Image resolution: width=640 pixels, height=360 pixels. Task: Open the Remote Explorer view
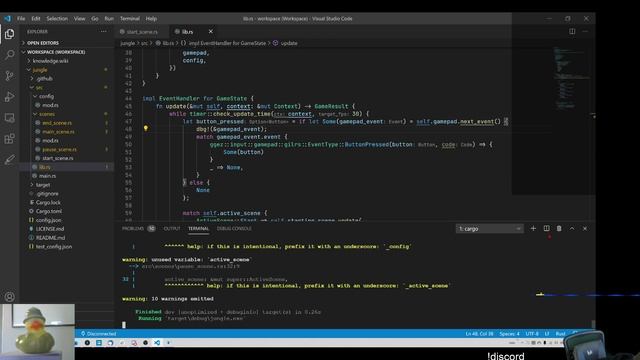pyautogui.click(x=9, y=118)
